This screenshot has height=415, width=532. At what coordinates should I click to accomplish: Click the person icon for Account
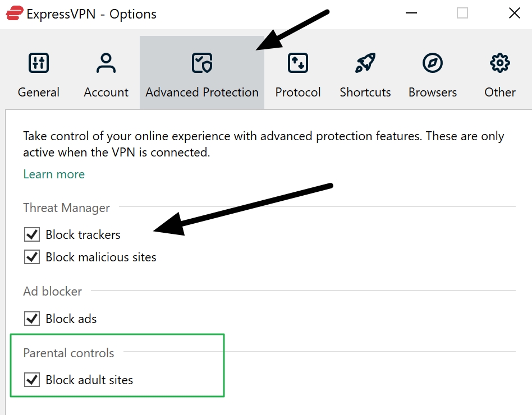coord(106,62)
